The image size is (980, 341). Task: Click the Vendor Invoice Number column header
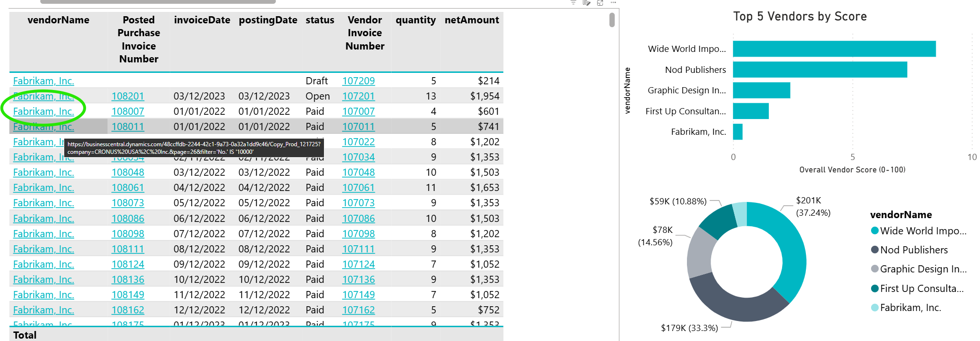click(x=365, y=33)
